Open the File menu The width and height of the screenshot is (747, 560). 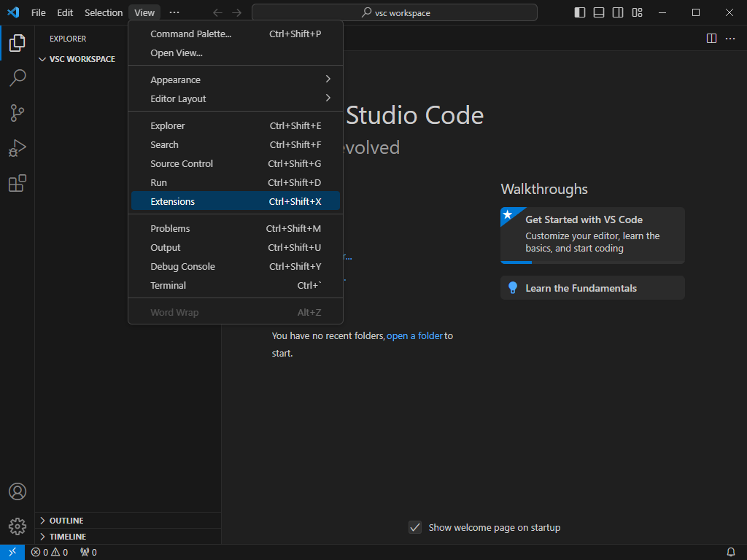point(39,12)
